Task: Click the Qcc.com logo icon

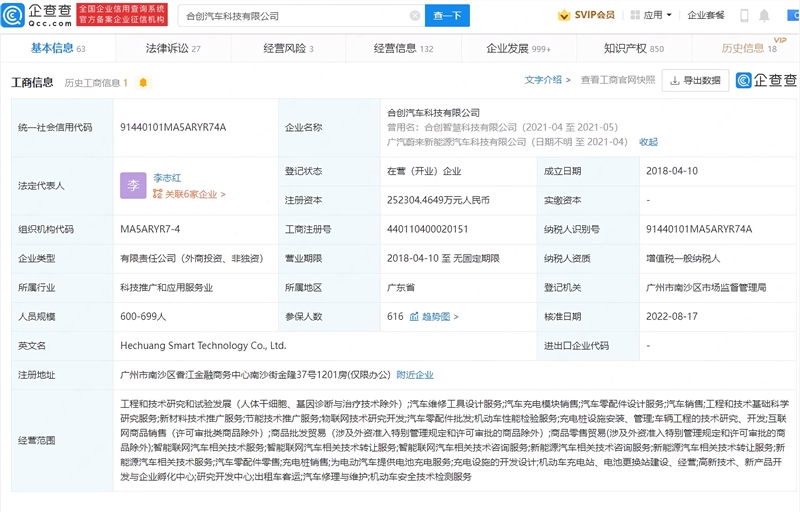Action: pyautogui.click(x=13, y=15)
